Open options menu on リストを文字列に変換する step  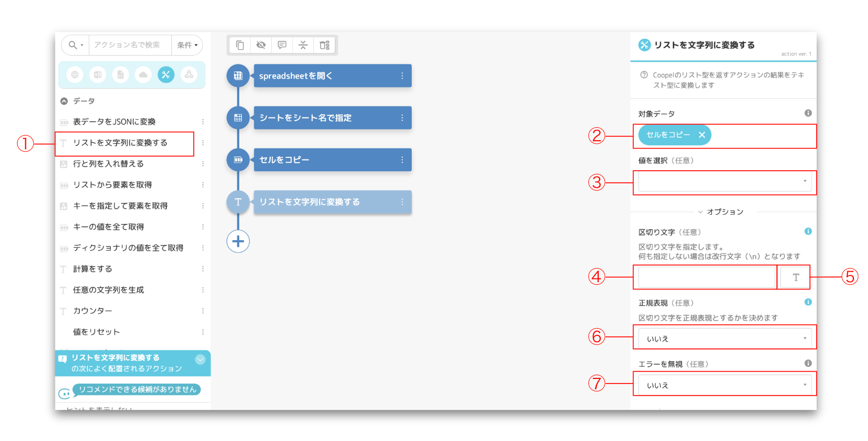pyautogui.click(x=402, y=202)
